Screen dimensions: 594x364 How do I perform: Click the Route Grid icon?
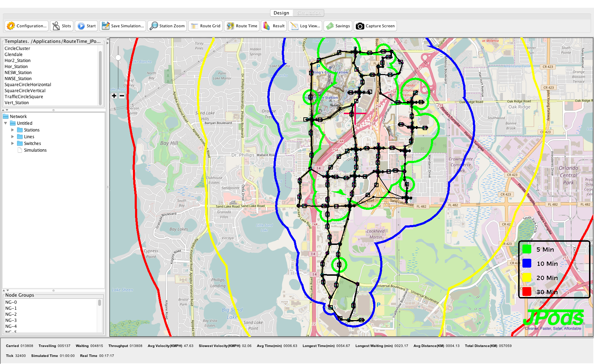click(x=194, y=26)
